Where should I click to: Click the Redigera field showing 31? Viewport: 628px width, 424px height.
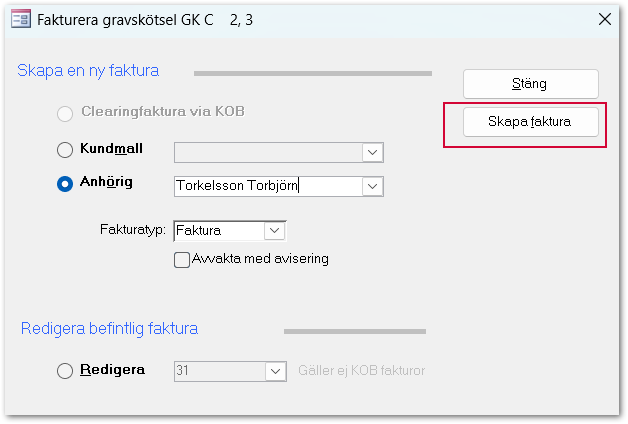pos(218,371)
